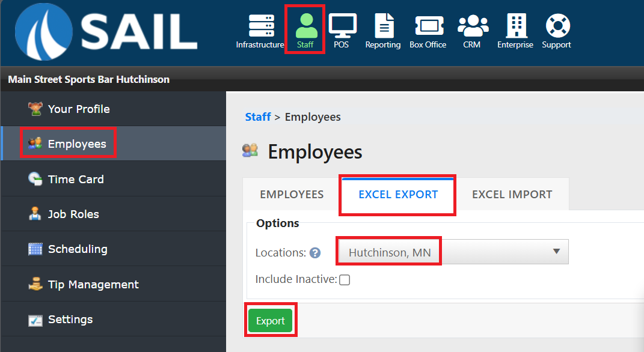This screenshot has height=352, width=644.
Task: Click the Locations help question mark icon
Action: pos(315,253)
